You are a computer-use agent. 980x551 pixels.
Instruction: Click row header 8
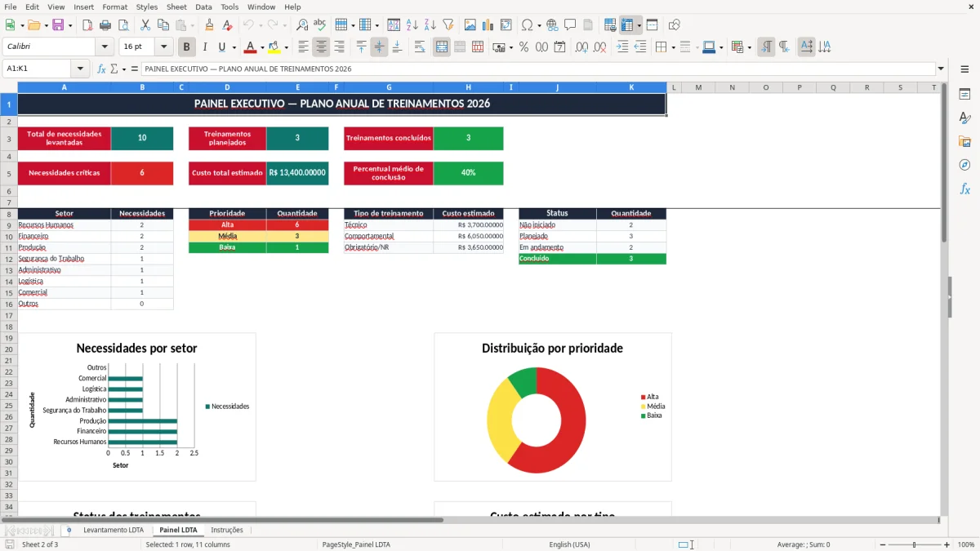pos(8,214)
